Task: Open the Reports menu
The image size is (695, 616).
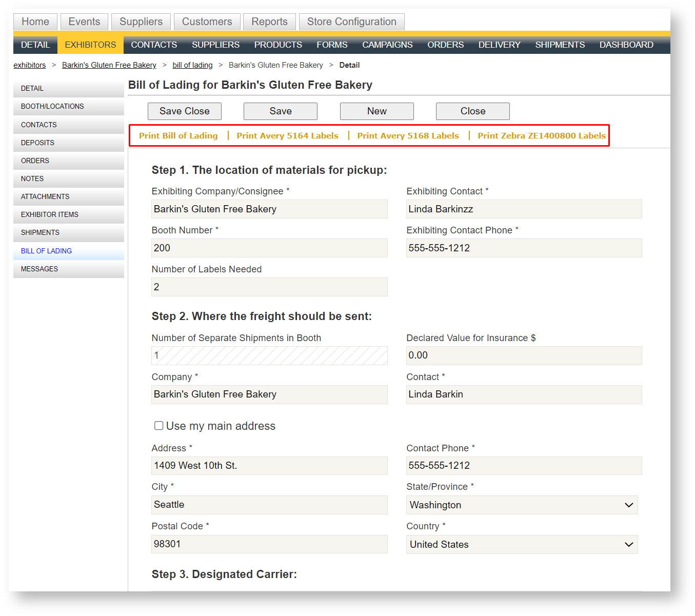Action: click(269, 22)
